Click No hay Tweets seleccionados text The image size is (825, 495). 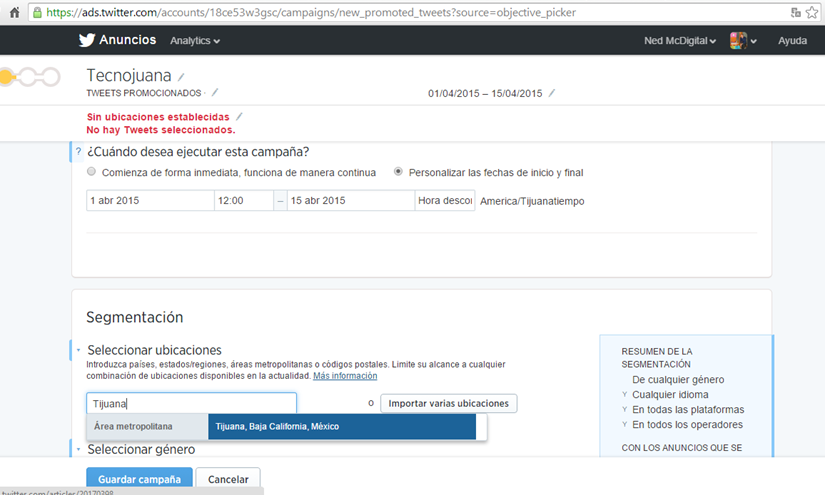tap(161, 130)
